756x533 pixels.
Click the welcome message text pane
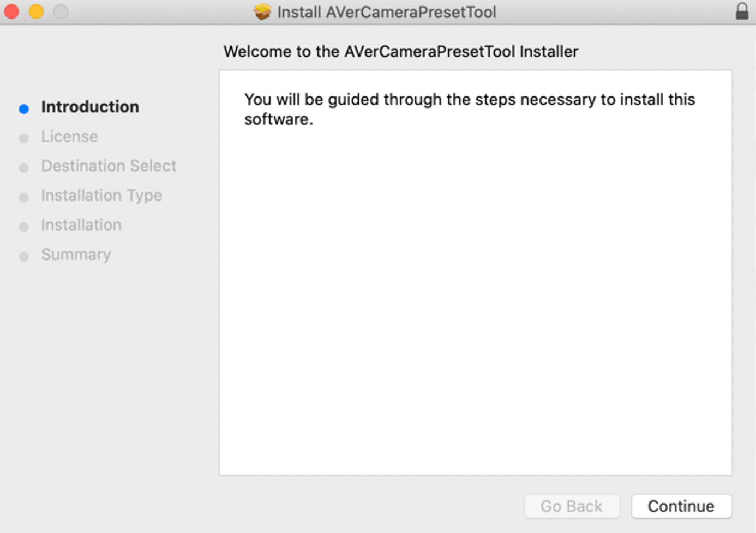pos(475,272)
